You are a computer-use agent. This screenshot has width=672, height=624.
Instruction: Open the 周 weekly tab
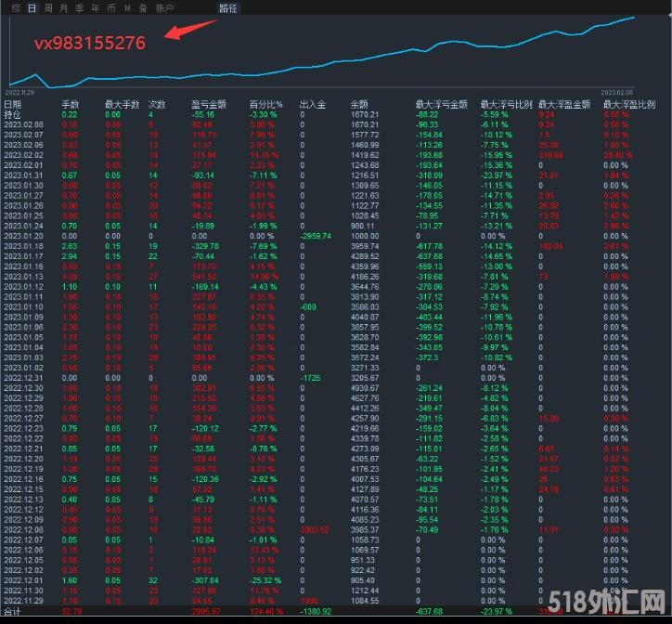pos(48,7)
